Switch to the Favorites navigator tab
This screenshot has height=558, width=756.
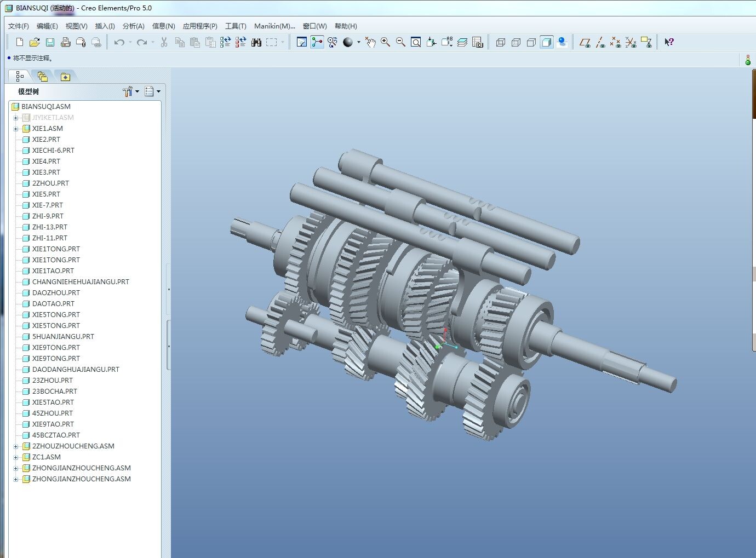pyautogui.click(x=65, y=77)
